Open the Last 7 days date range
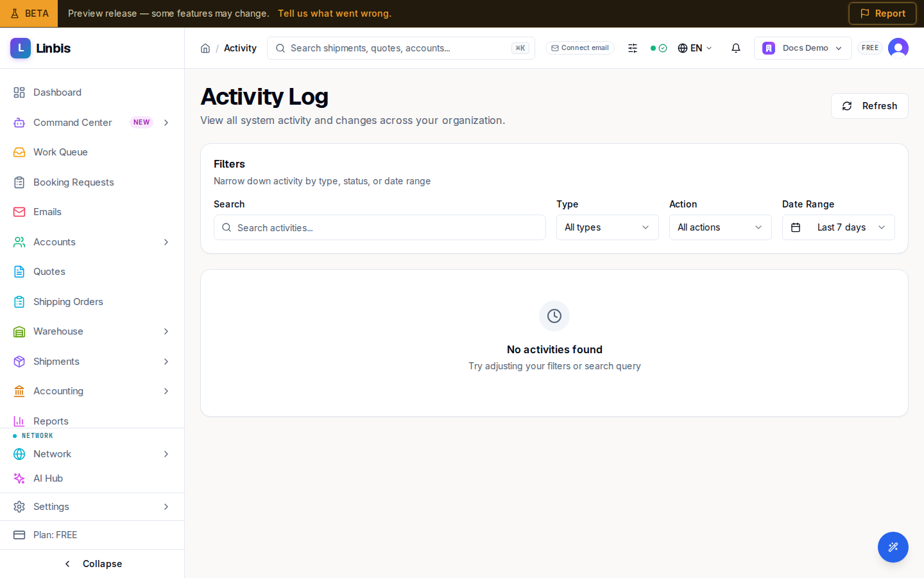Image resolution: width=924 pixels, height=578 pixels. pos(839,227)
